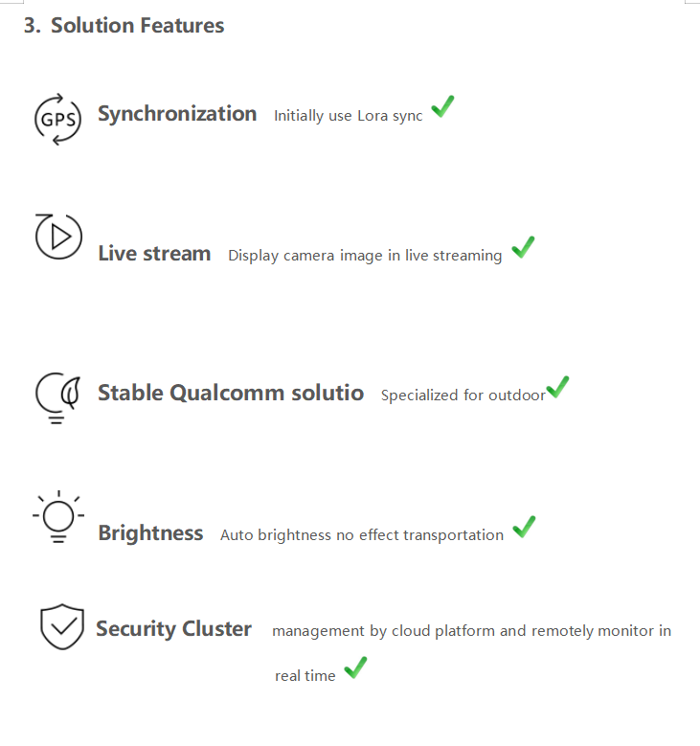Click the GPS synchronization icon

click(x=57, y=119)
